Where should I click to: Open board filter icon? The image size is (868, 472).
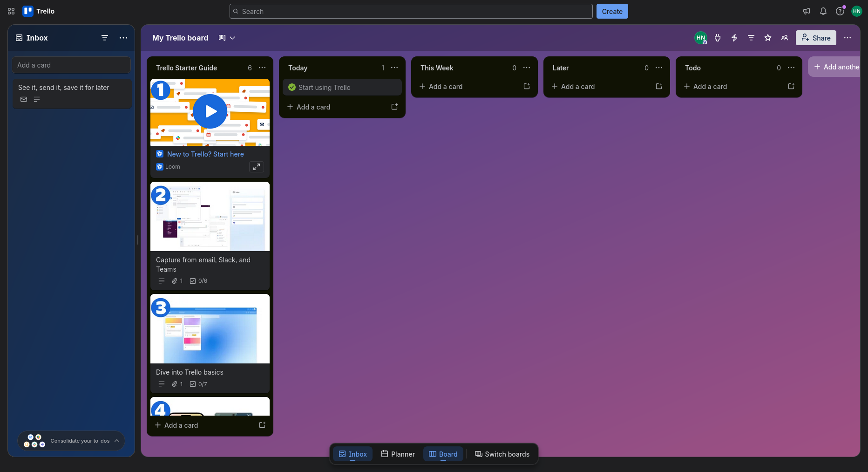tap(751, 38)
